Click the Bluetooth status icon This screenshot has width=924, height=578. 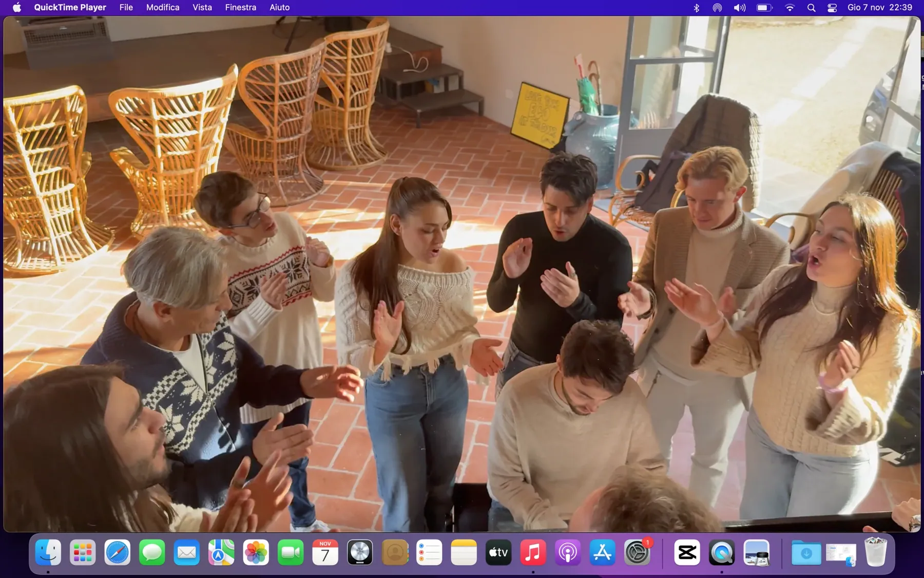tap(696, 7)
